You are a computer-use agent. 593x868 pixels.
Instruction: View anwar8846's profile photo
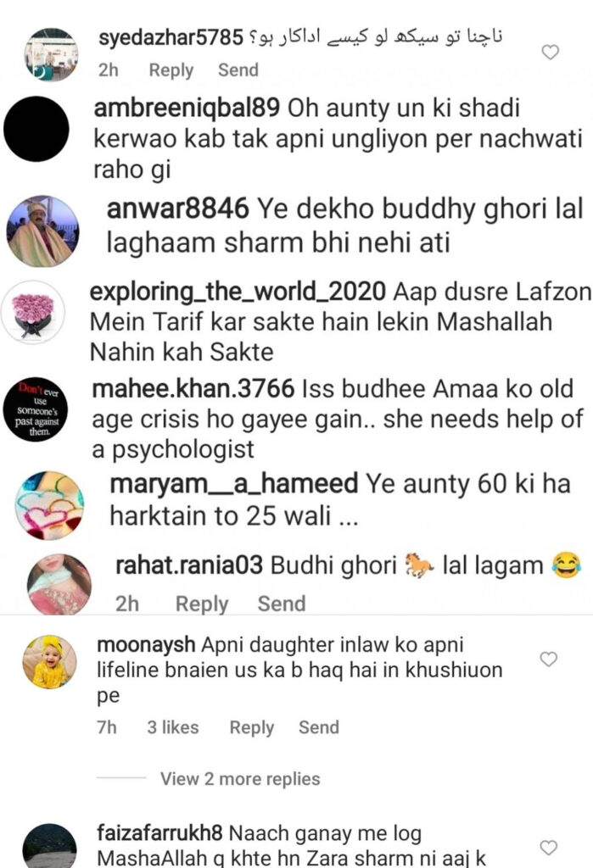(x=42, y=231)
